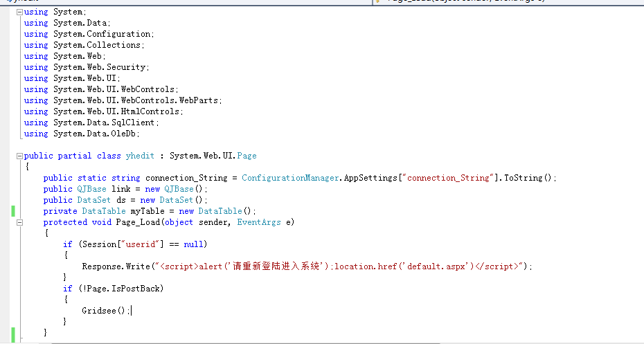Click the 'void' keyword
The width and height of the screenshot is (644, 344).
101,222
